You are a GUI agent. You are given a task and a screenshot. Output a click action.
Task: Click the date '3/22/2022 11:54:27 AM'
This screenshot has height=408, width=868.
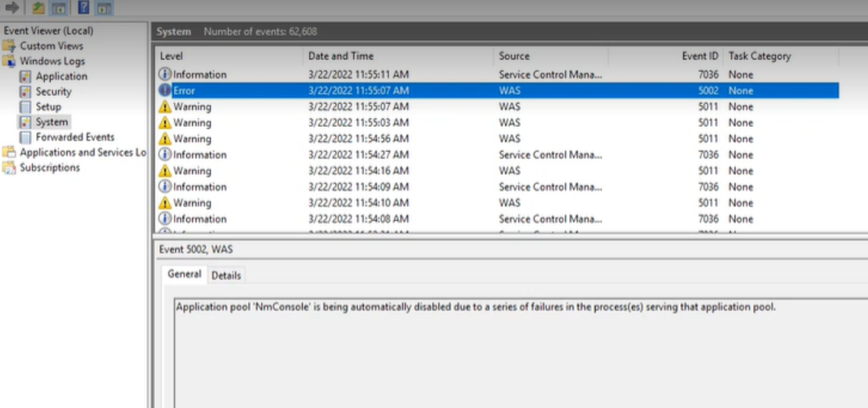pyautogui.click(x=358, y=155)
